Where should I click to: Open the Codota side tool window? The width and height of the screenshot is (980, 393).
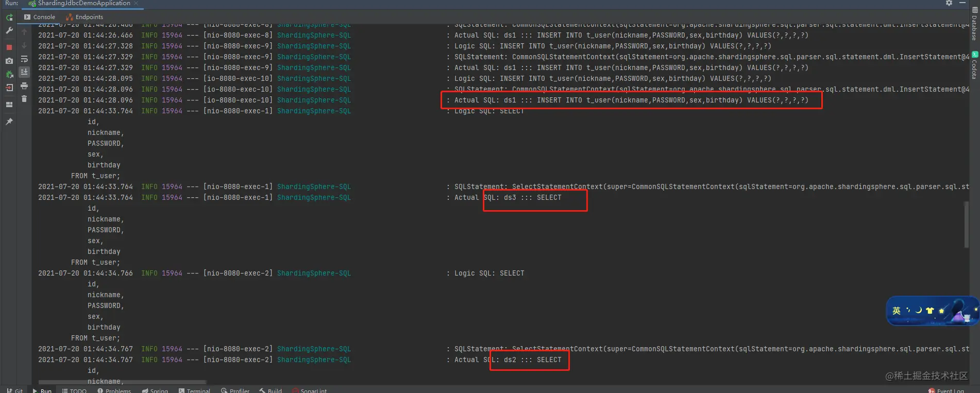[974, 65]
